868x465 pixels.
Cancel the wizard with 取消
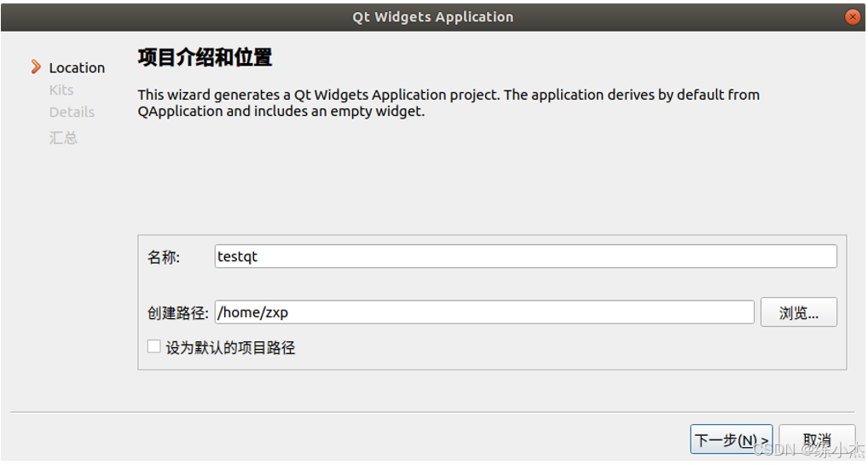817,440
